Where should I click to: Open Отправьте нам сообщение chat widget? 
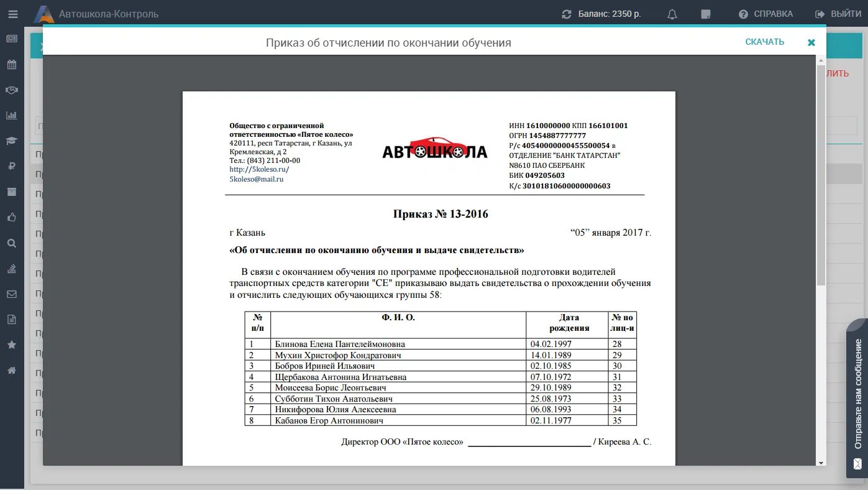click(857, 398)
